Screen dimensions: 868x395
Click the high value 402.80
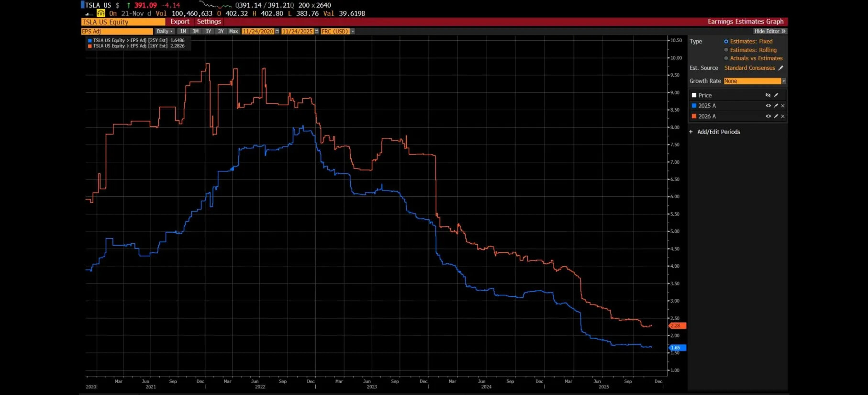[x=272, y=13]
